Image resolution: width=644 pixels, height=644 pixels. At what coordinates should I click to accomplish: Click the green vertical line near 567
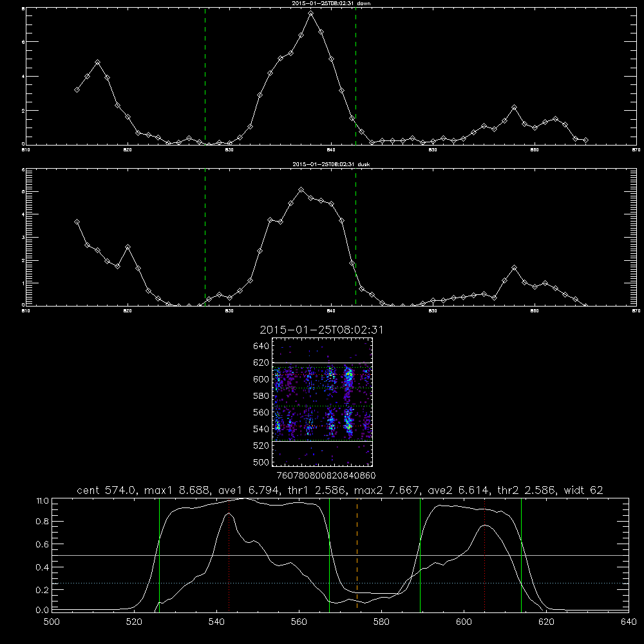(329, 555)
